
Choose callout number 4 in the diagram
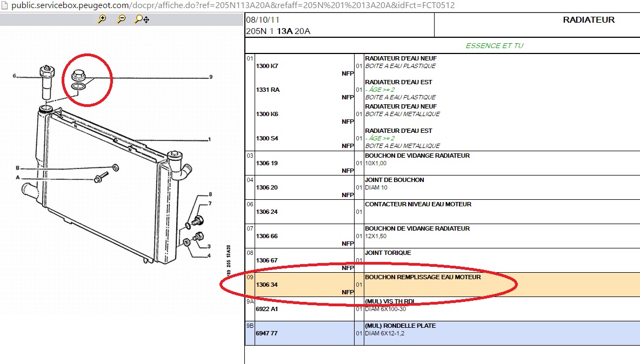(x=209, y=255)
